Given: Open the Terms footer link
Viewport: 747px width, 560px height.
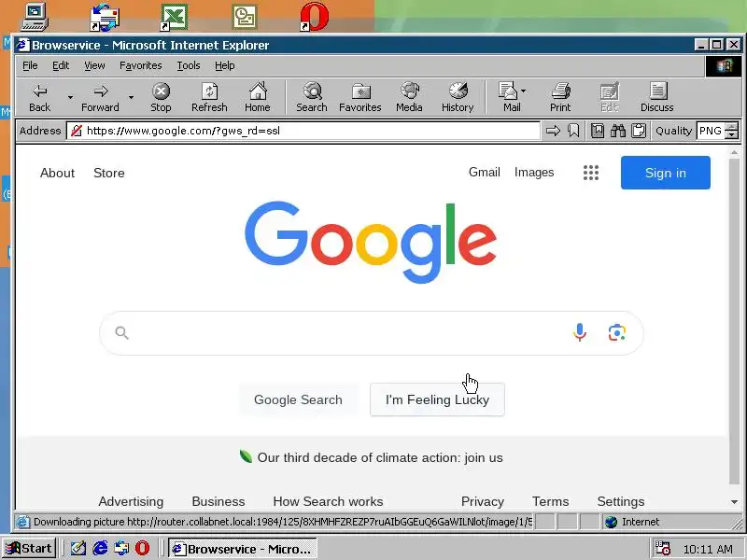Looking at the screenshot, I should coord(550,501).
